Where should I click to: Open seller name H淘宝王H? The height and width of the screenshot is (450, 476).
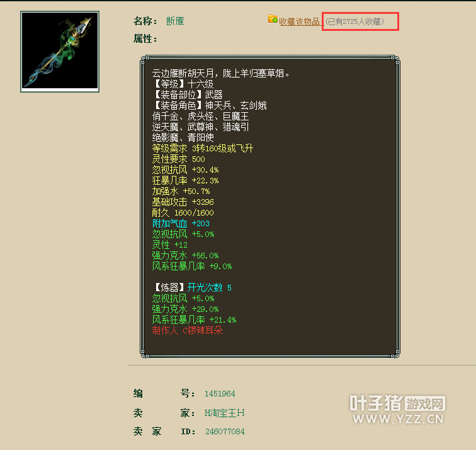click(224, 413)
